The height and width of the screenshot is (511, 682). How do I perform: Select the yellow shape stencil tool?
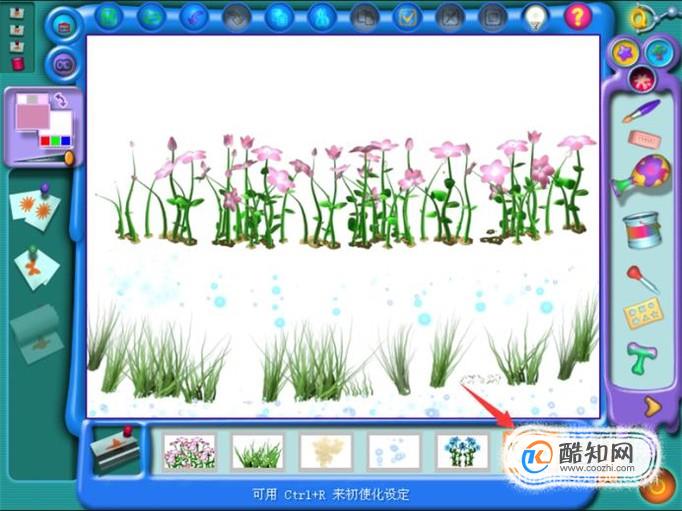point(643,313)
